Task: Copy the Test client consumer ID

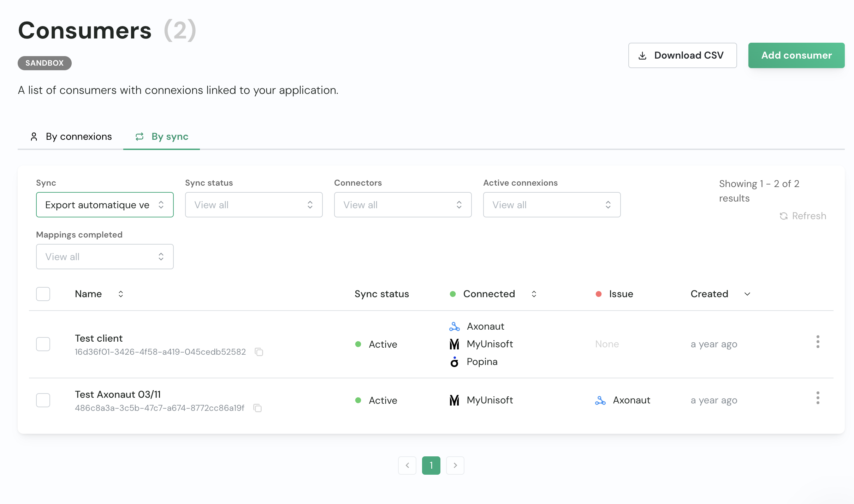Action: (259, 352)
